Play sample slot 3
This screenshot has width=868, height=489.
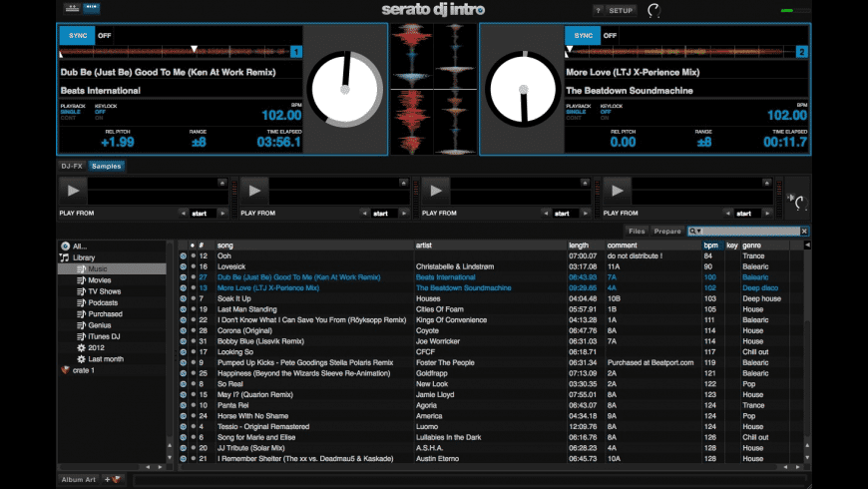(x=436, y=191)
